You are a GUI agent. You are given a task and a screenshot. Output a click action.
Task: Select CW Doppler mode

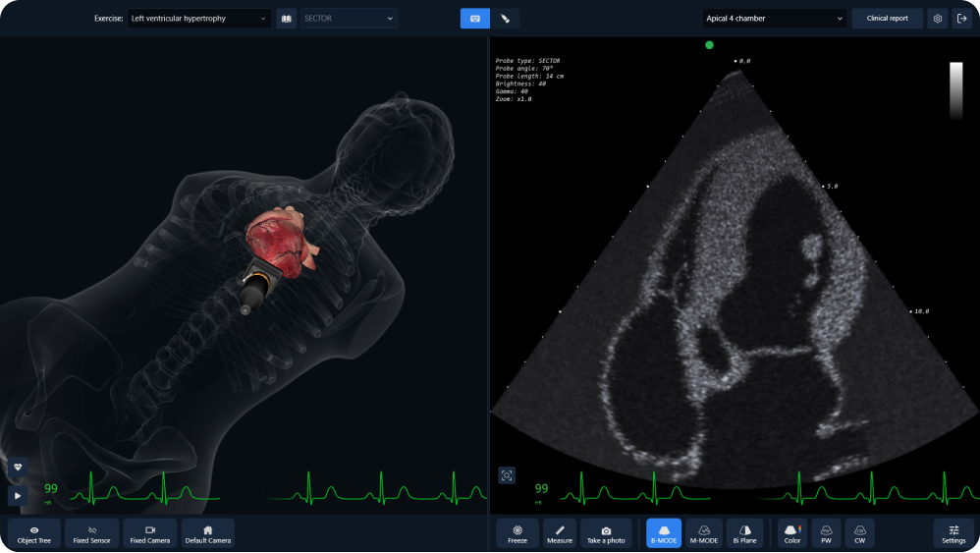coord(859,533)
